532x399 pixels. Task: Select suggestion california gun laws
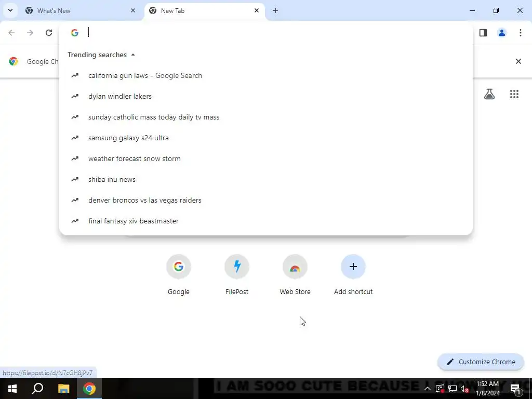(x=265, y=76)
